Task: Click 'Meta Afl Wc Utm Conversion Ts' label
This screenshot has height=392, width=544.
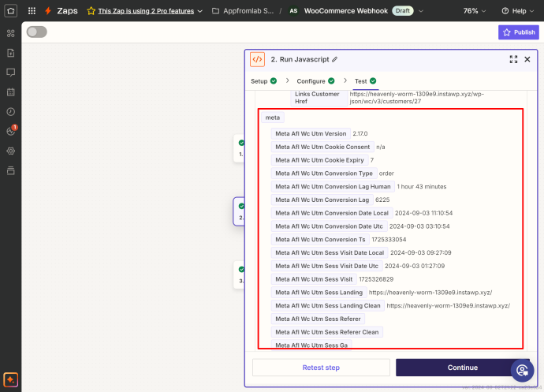Action: click(320, 240)
